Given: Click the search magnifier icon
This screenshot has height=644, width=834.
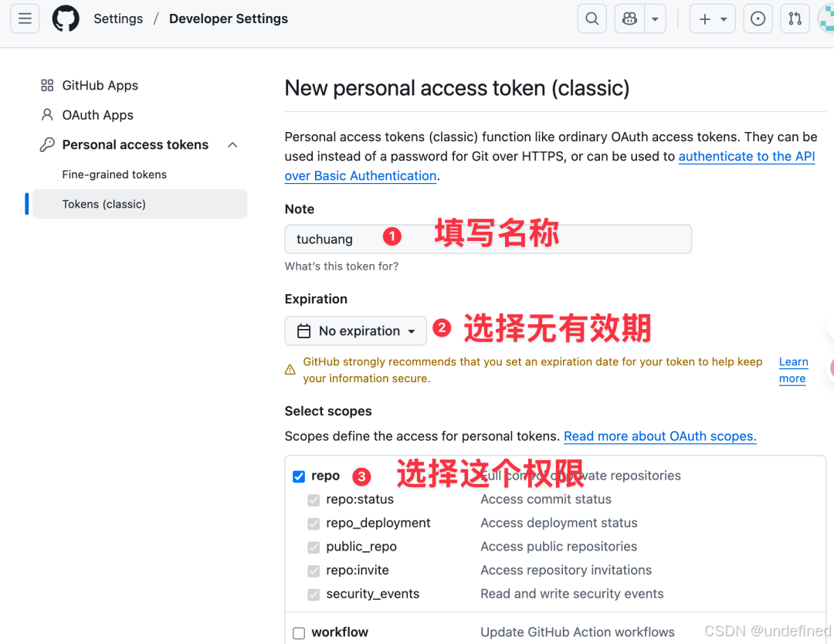Looking at the screenshot, I should (x=592, y=18).
